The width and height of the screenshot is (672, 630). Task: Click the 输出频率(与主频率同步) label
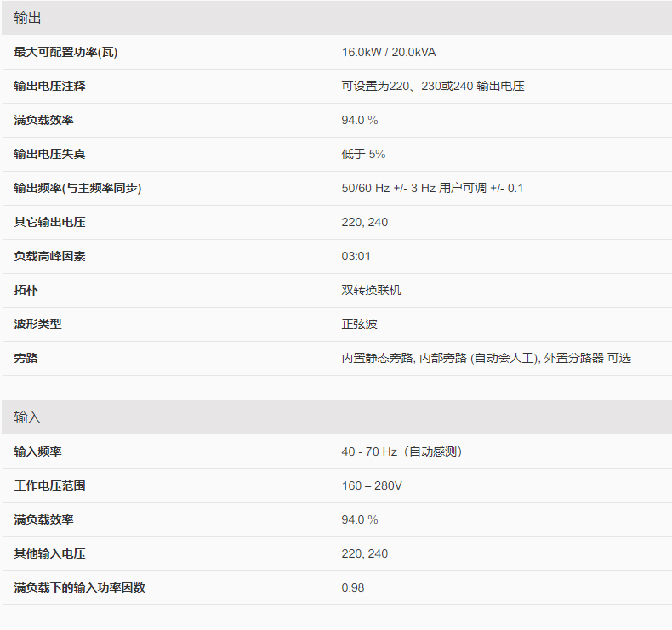pyautogui.click(x=77, y=188)
